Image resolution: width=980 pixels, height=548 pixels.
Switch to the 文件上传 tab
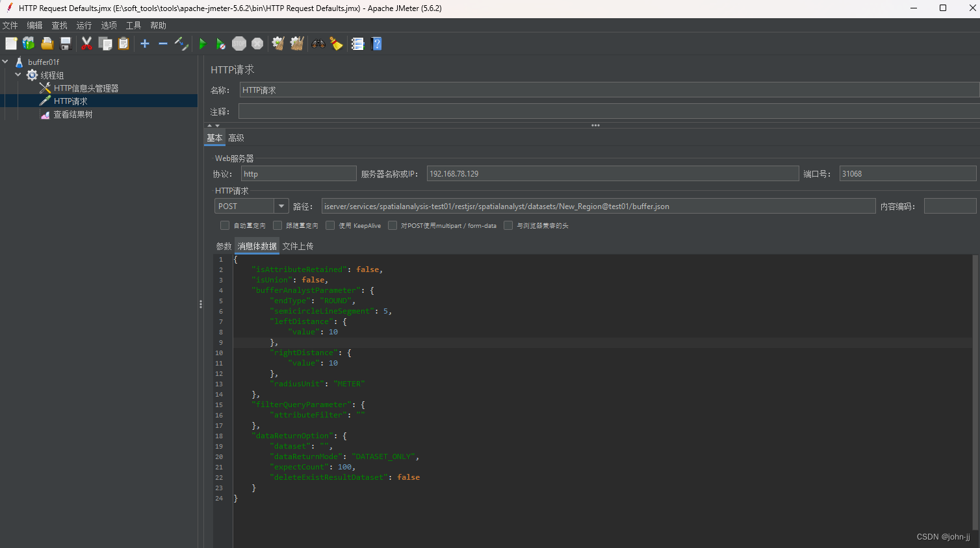point(298,246)
